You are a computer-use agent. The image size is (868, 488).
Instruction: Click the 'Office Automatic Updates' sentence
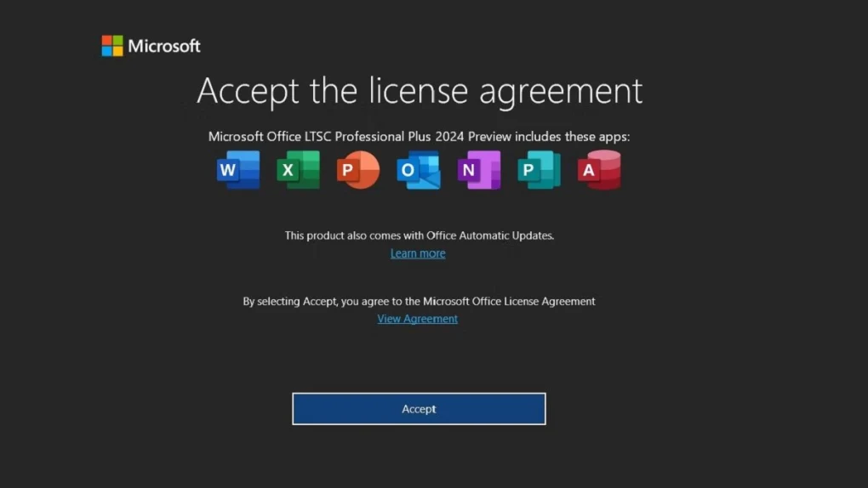(x=419, y=235)
